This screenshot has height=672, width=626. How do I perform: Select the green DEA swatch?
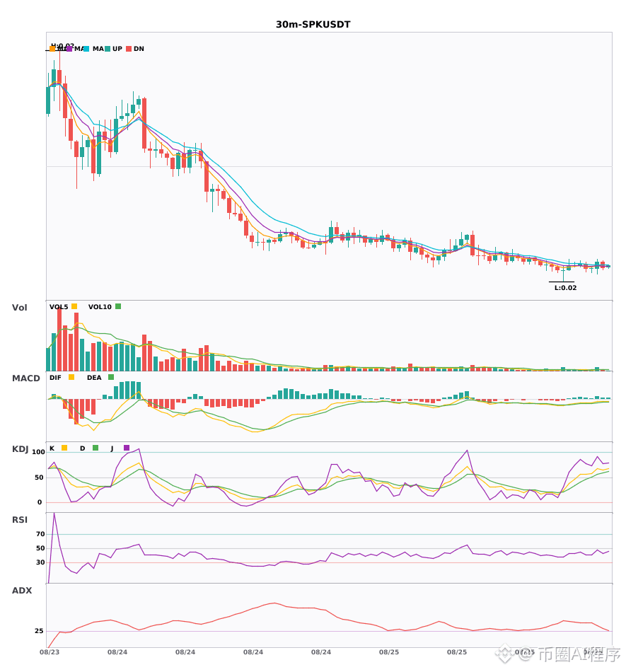click(111, 377)
